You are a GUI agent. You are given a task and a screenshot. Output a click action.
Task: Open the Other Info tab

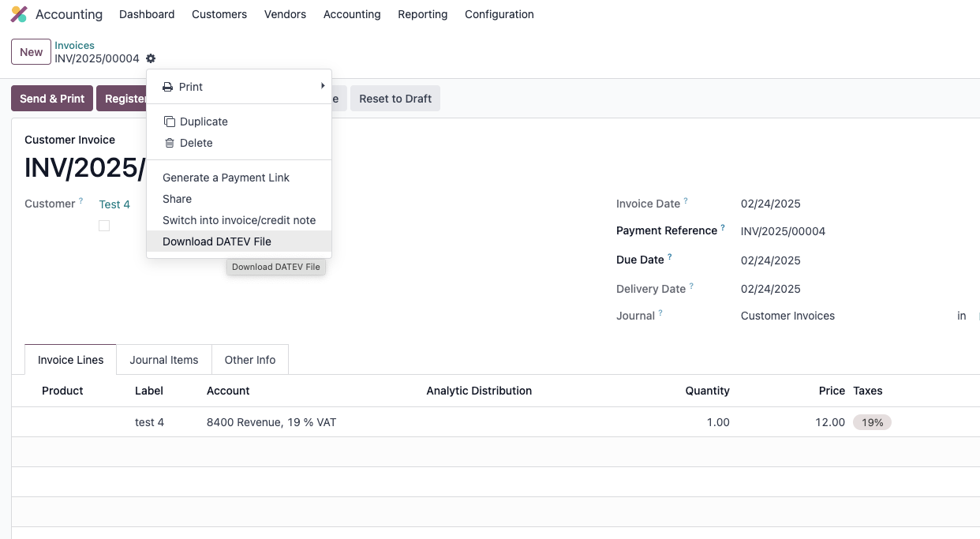coord(250,360)
